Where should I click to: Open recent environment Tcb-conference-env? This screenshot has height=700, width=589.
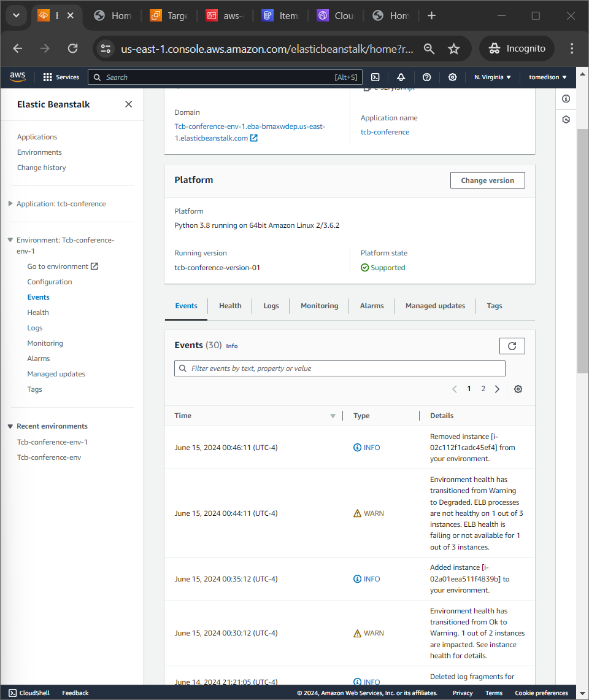(49, 457)
